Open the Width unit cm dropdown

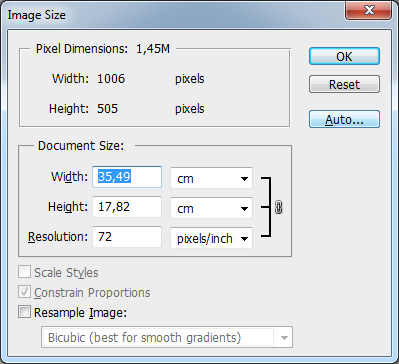pos(211,178)
